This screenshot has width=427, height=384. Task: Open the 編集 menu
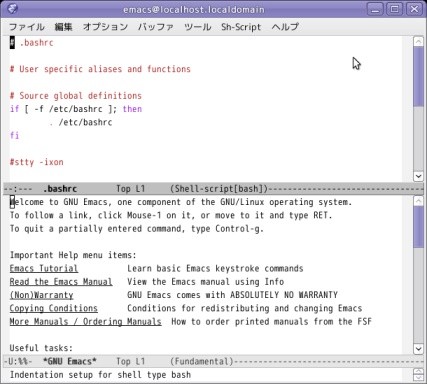pos(63,27)
